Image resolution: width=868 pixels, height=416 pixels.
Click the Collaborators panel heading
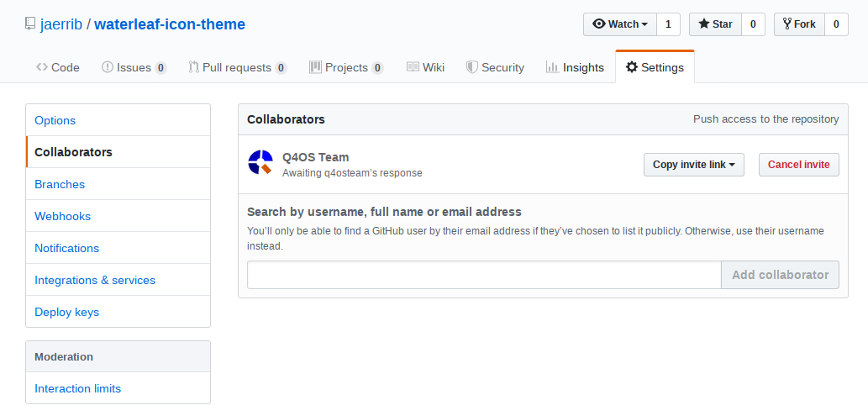[287, 119]
